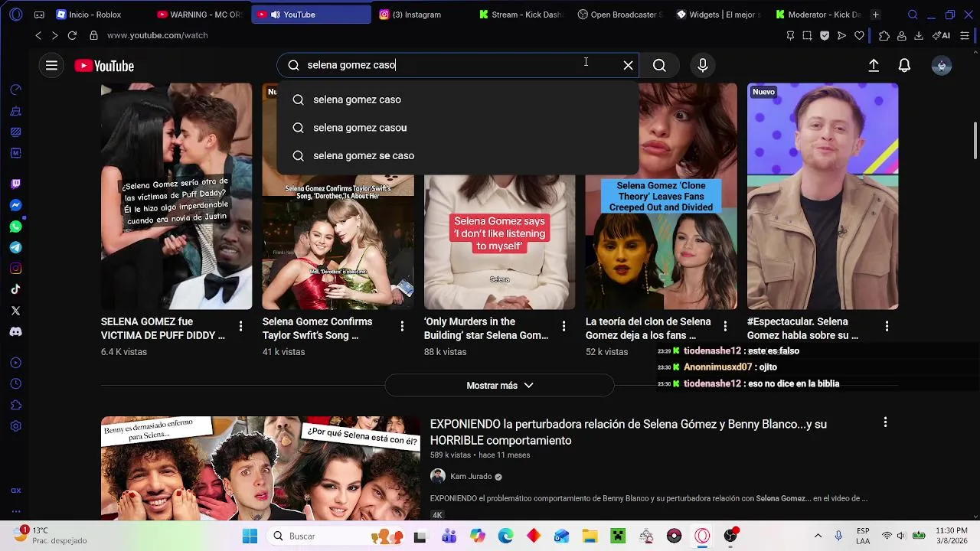This screenshot has height=551, width=980.
Task: Click the address bar URL youtube.com/watch
Action: point(157,35)
